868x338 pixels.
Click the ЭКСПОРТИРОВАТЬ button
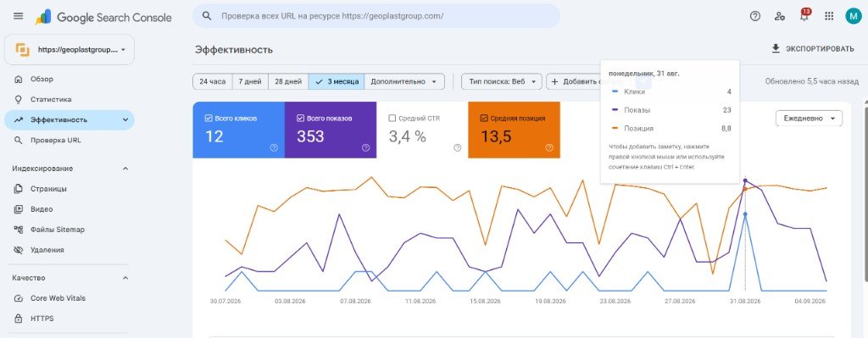[x=813, y=48]
